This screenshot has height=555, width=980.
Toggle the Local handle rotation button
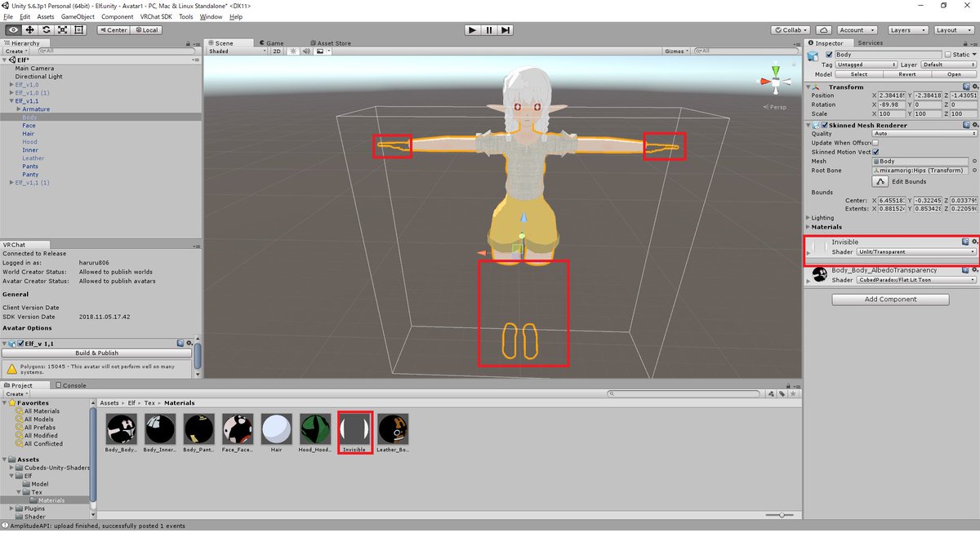pyautogui.click(x=145, y=29)
